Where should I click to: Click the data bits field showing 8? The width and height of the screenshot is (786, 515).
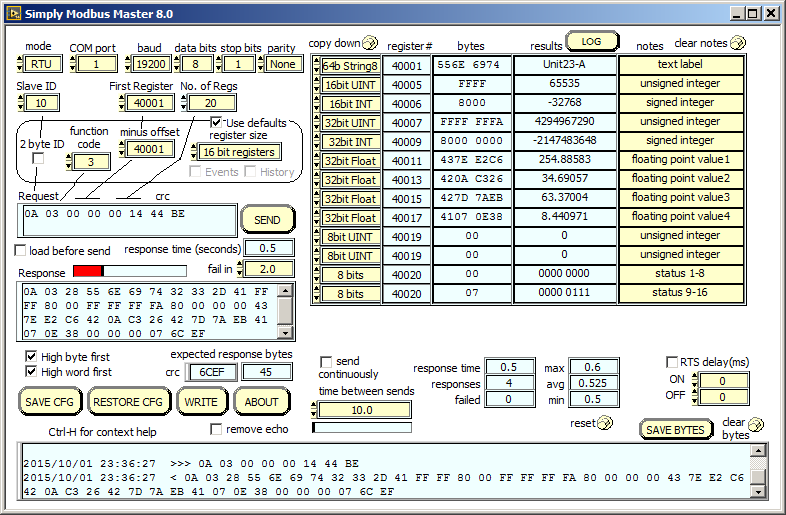(195, 64)
